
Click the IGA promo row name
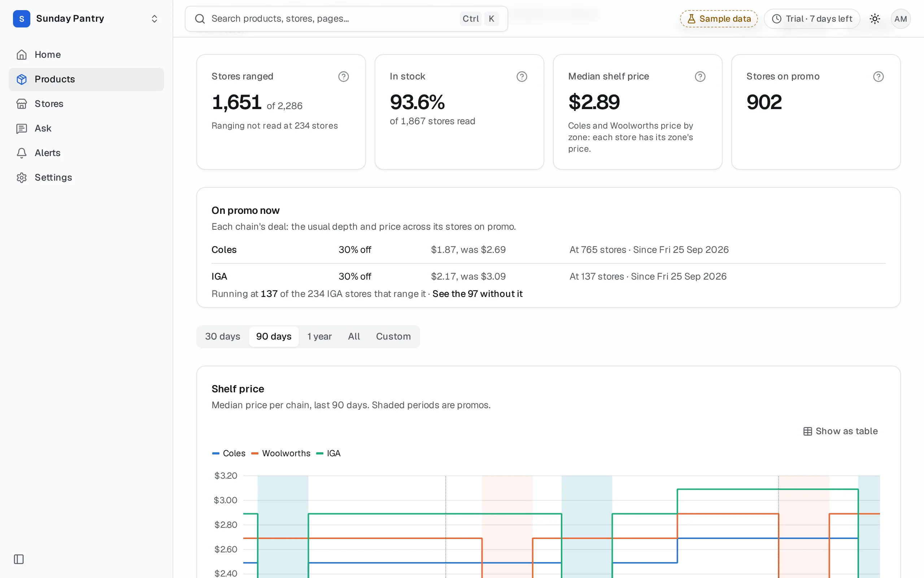(x=219, y=276)
